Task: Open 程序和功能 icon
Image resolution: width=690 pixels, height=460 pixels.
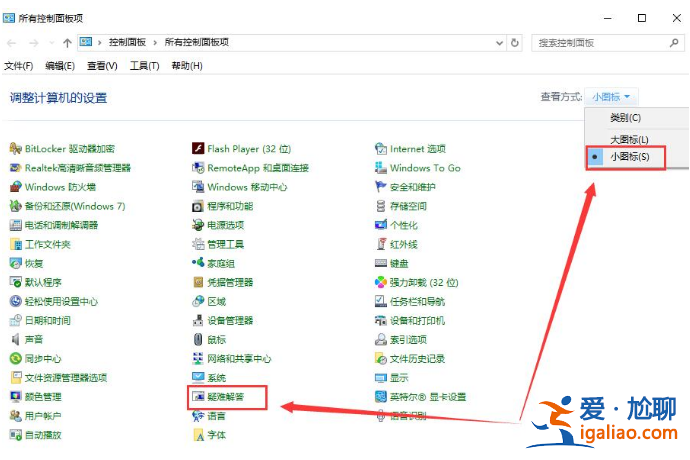Action: tap(198, 206)
